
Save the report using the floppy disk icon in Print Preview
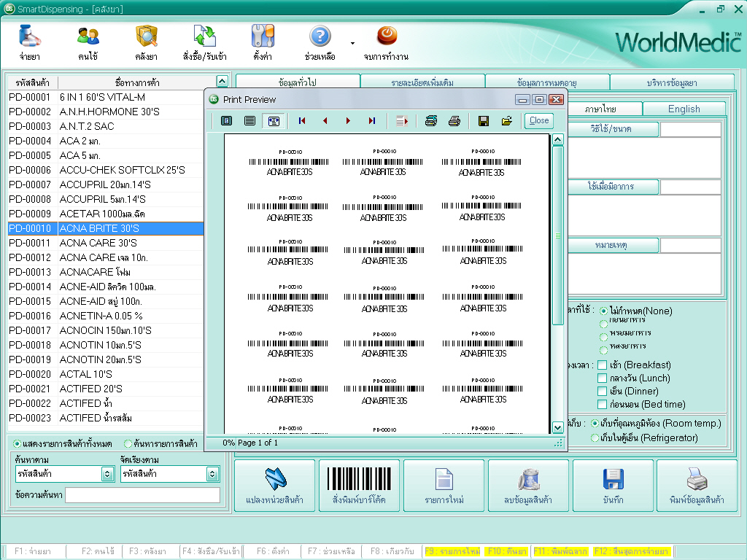coord(484,121)
